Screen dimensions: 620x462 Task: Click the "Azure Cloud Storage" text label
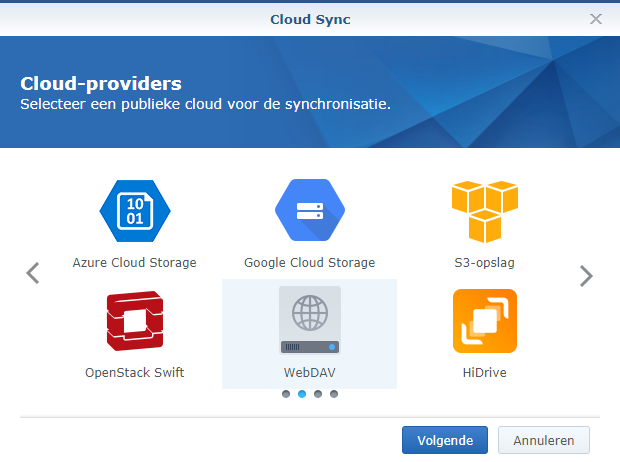pyautogui.click(x=134, y=263)
